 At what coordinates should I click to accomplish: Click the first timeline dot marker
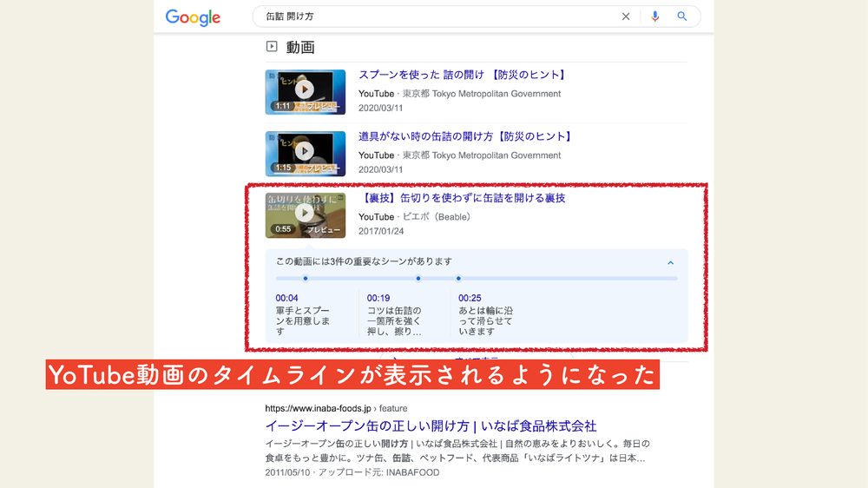click(x=305, y=279)
